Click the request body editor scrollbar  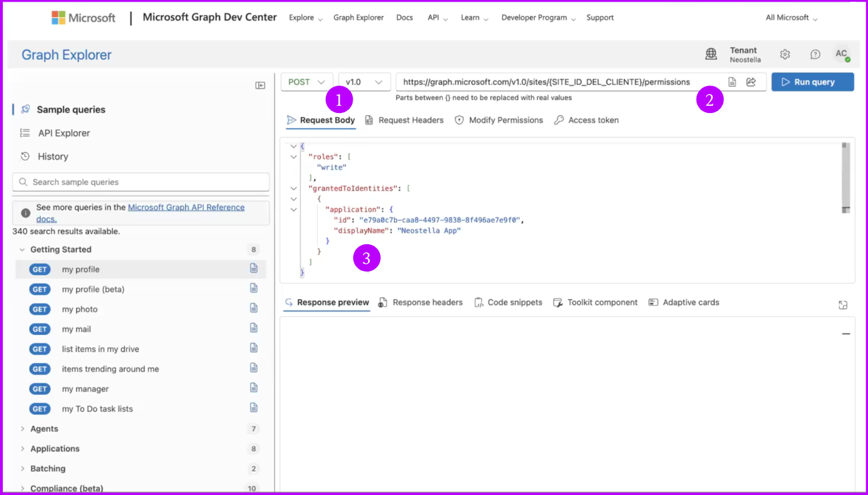(846, 177)
